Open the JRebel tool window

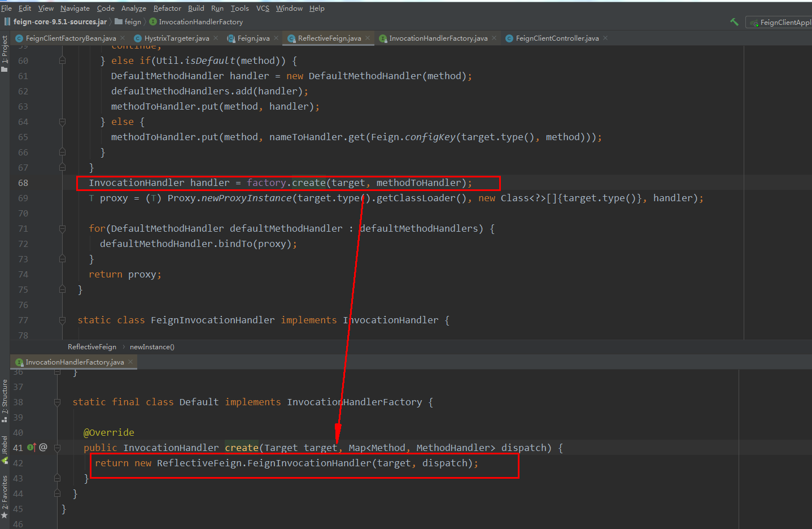click(5, 449)
